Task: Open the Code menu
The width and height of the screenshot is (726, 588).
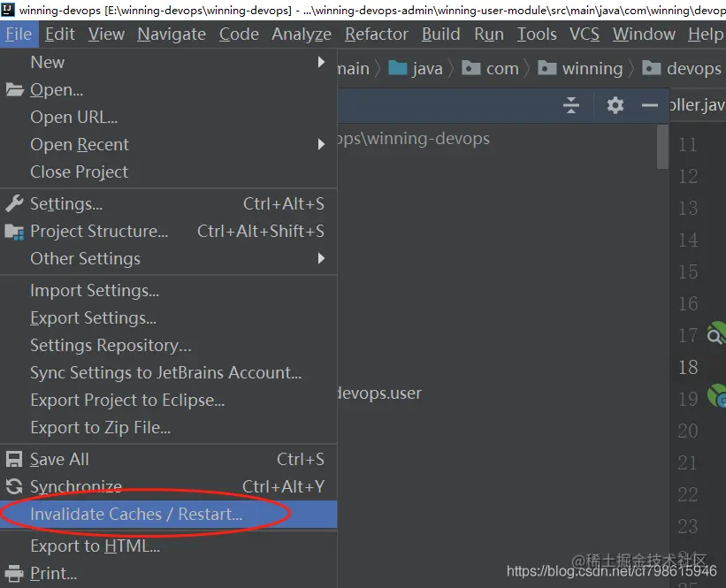Action: point(239,34)
